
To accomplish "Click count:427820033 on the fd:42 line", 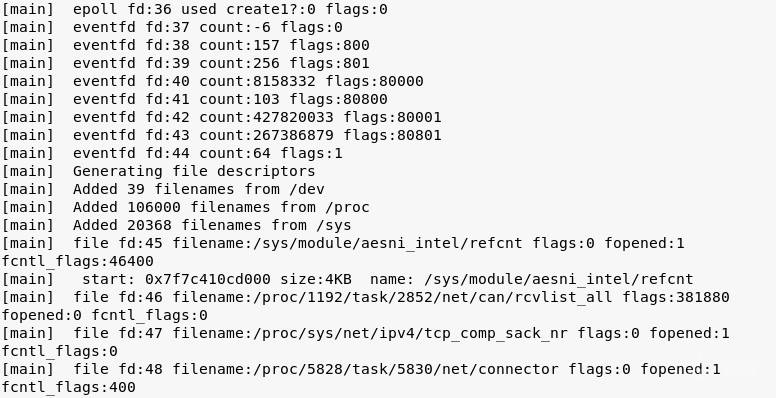I will click(267, 117).
